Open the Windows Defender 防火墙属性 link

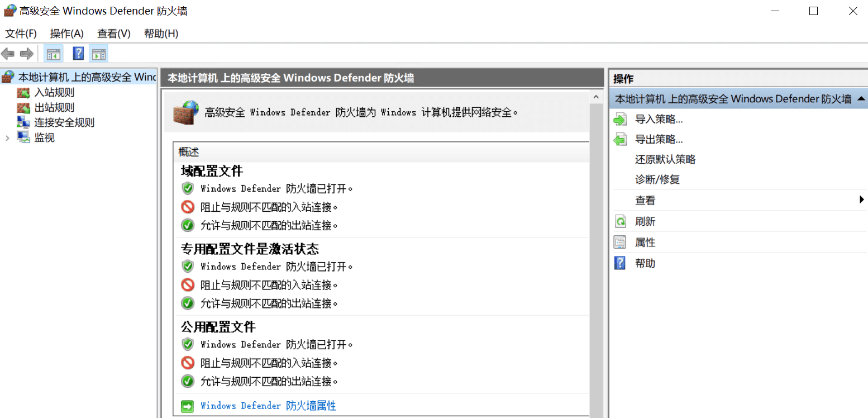tap(268, 406)
